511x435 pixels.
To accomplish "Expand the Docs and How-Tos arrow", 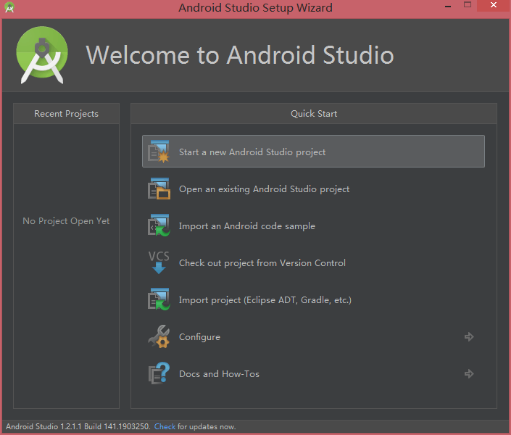I will pos(469,374).
